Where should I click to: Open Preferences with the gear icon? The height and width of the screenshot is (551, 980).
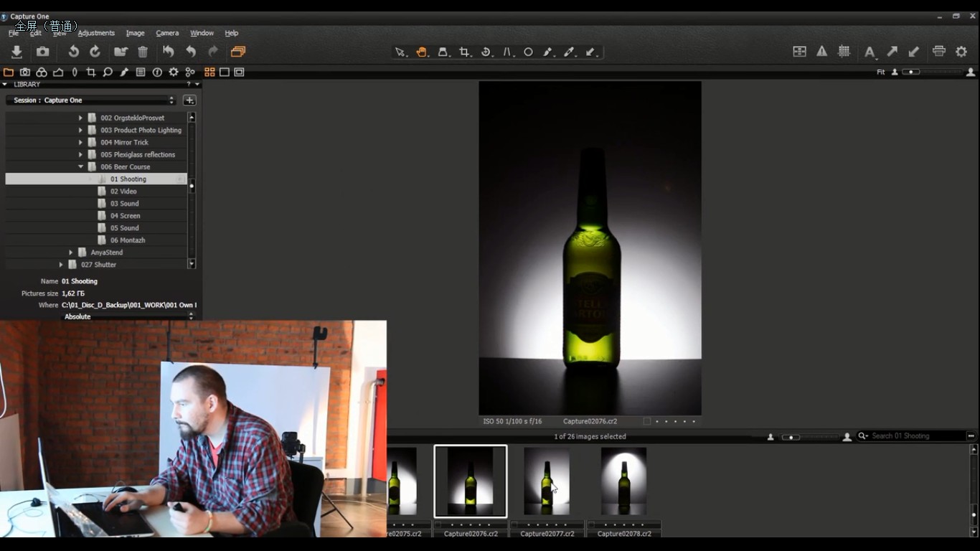coord(961,52)
